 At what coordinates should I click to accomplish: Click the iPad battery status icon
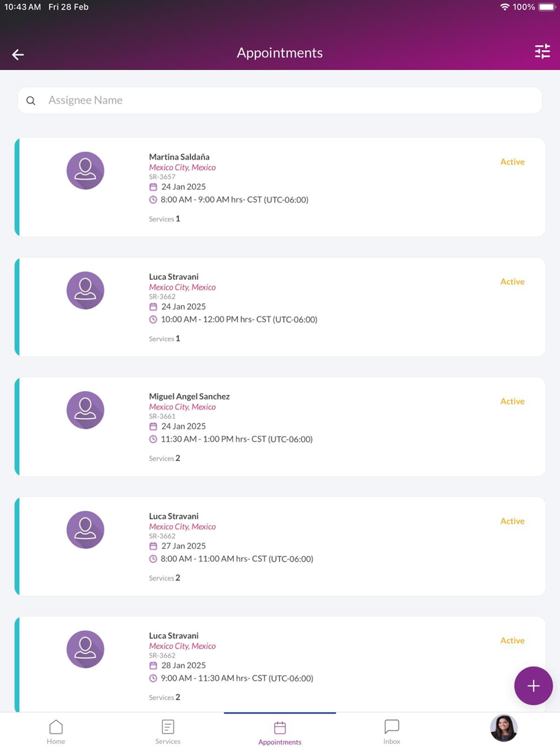[x=546, y=7]
